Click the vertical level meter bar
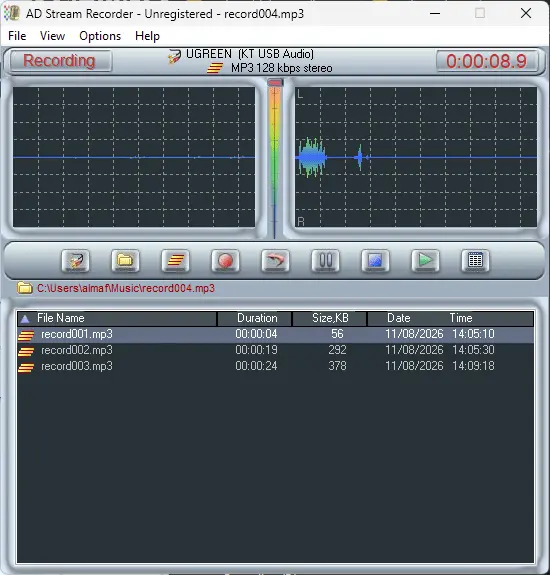 tap(275, 161)
